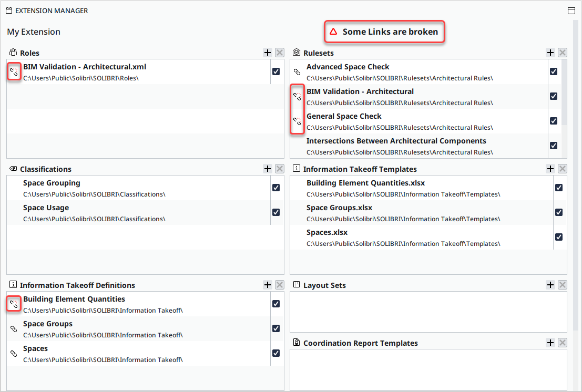Remove ruleset with the X icon
The image size is (582, 392).
coord(563,53)
